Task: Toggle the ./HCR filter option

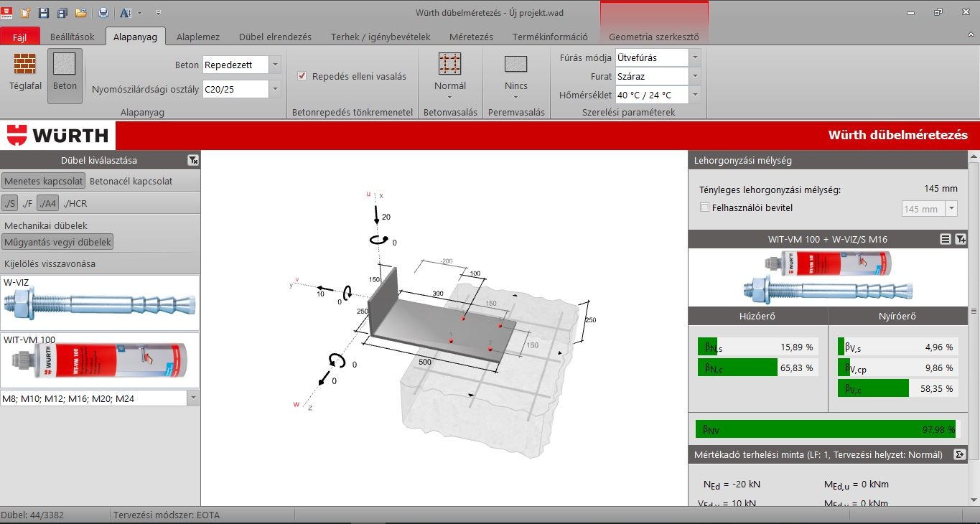Action: click(75, 203)
